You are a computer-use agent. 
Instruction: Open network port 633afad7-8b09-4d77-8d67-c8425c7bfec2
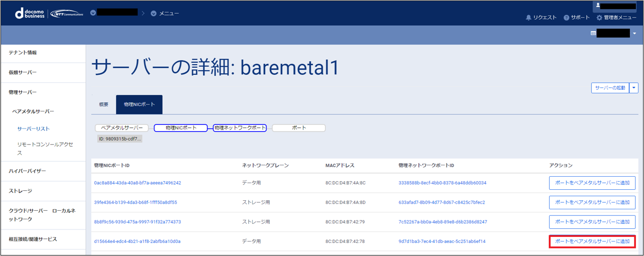442,202
